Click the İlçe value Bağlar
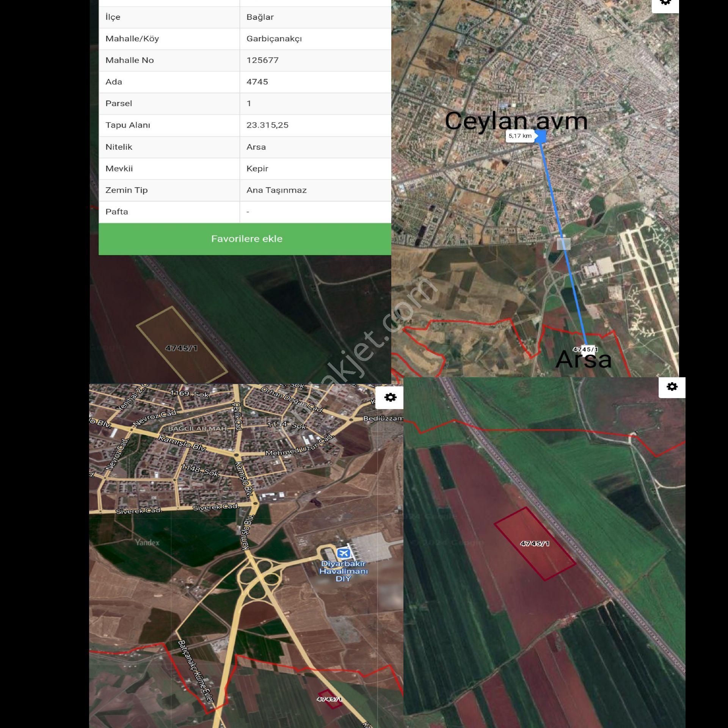The height and width of the screenshot is (728, 728). (260, 17)
